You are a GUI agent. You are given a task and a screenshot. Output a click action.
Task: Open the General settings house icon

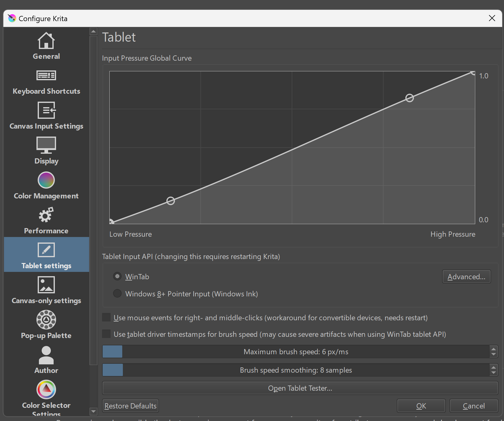pyautogui.click(x=46, y=40)
